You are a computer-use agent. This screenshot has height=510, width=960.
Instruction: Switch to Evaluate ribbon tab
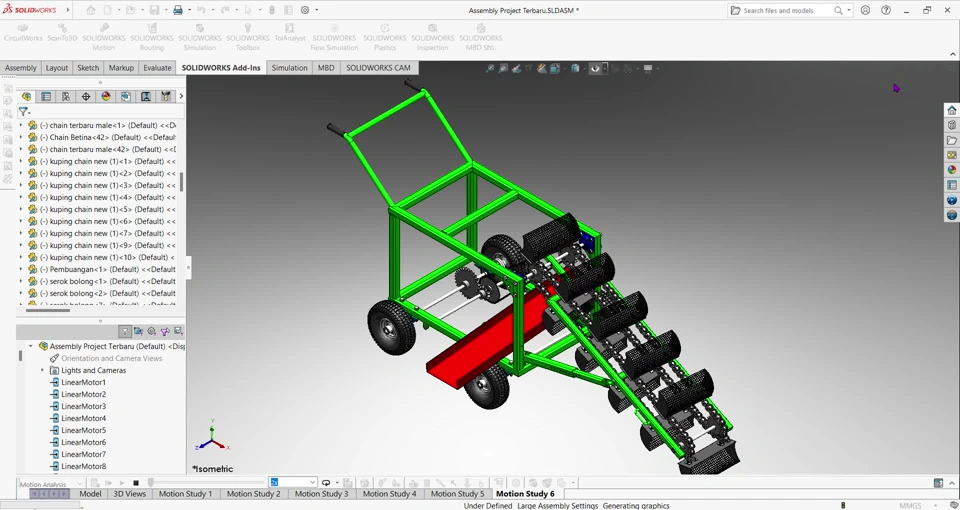(x=157, y=68)
